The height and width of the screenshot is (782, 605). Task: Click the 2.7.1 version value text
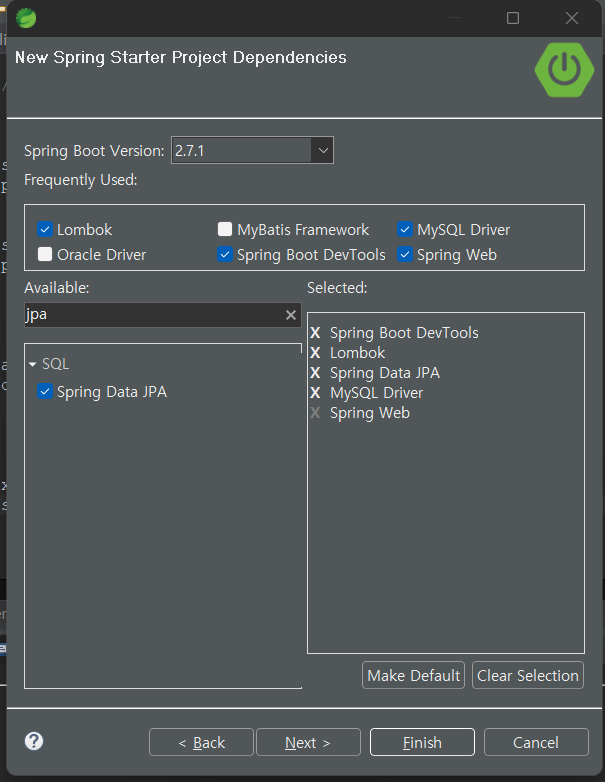(x=190, y=151)
